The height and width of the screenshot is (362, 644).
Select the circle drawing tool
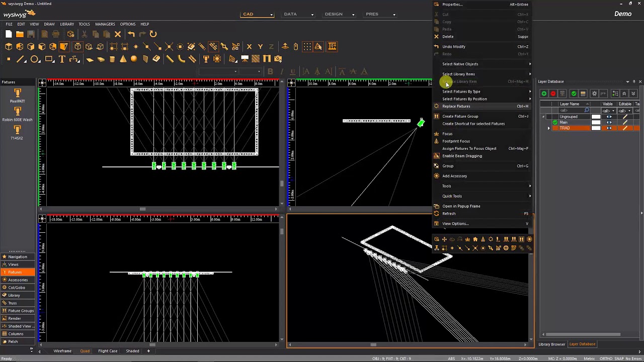[x=35, y=59]
